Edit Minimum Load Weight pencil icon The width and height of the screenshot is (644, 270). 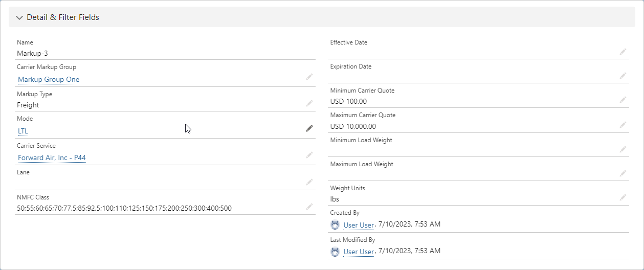tap(623, 149)
